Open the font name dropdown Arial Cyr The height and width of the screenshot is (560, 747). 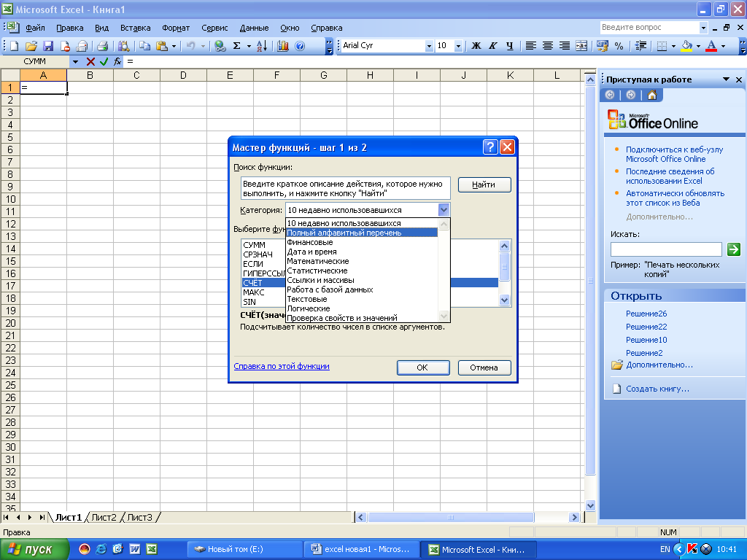pyautogui.click(x=429, y=46)
